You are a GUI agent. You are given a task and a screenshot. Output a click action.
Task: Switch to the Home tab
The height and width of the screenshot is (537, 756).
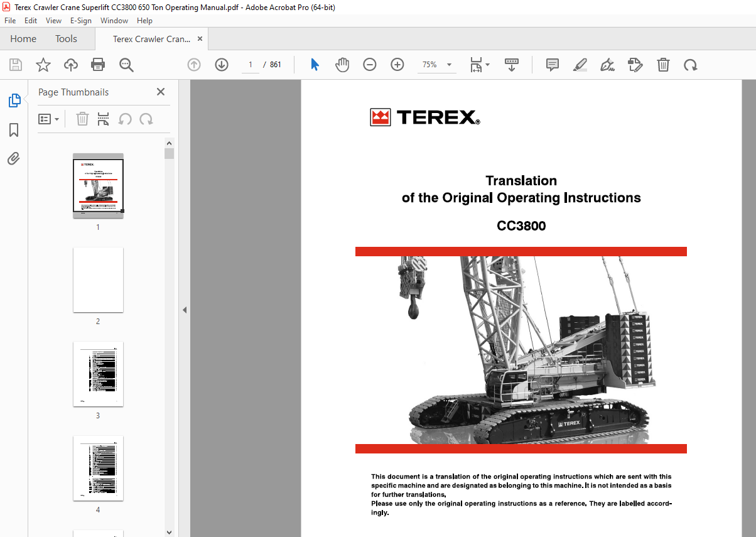coord(23,39)
